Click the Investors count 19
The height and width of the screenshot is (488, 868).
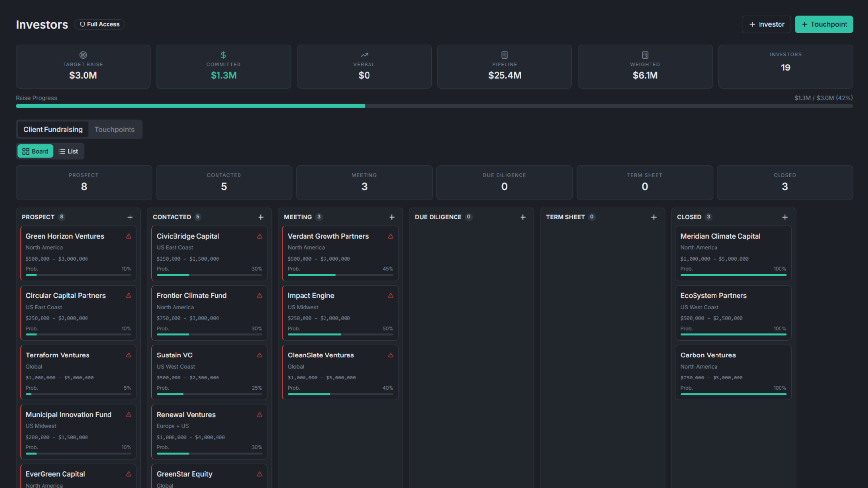[x=785, y=67]
